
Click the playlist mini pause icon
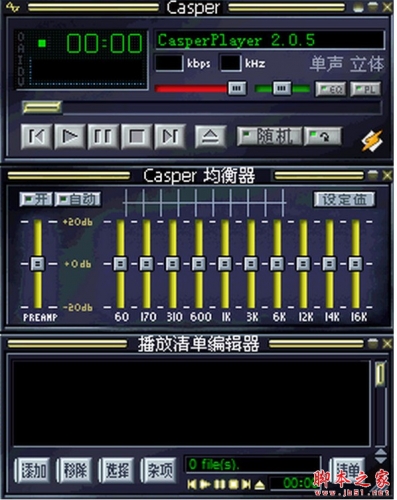(x=219, y=484)
